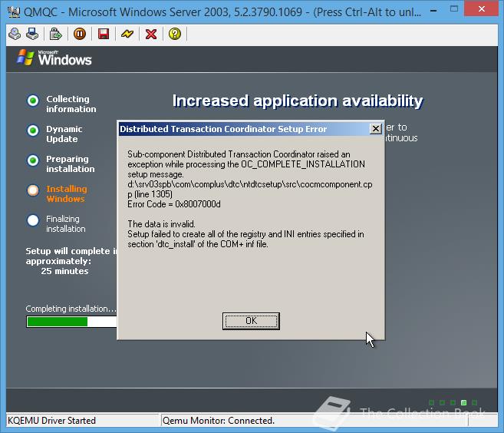Minimize the QMQC window

[433, 11]
